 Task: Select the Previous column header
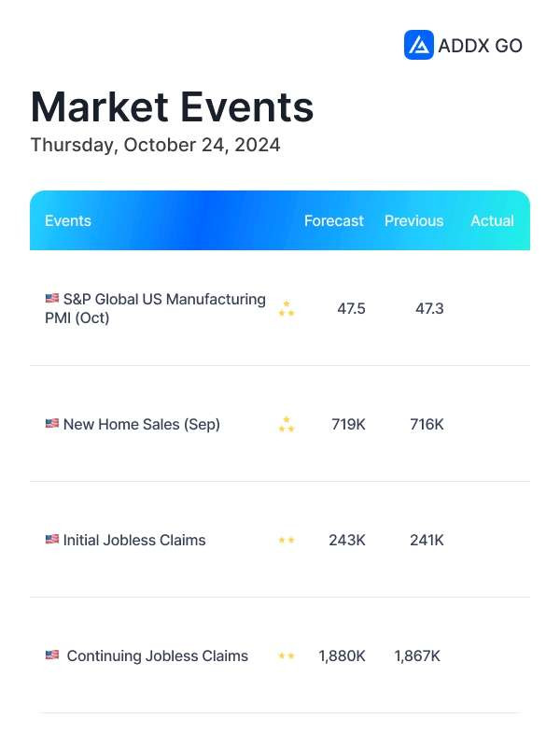tap(413, 220)
